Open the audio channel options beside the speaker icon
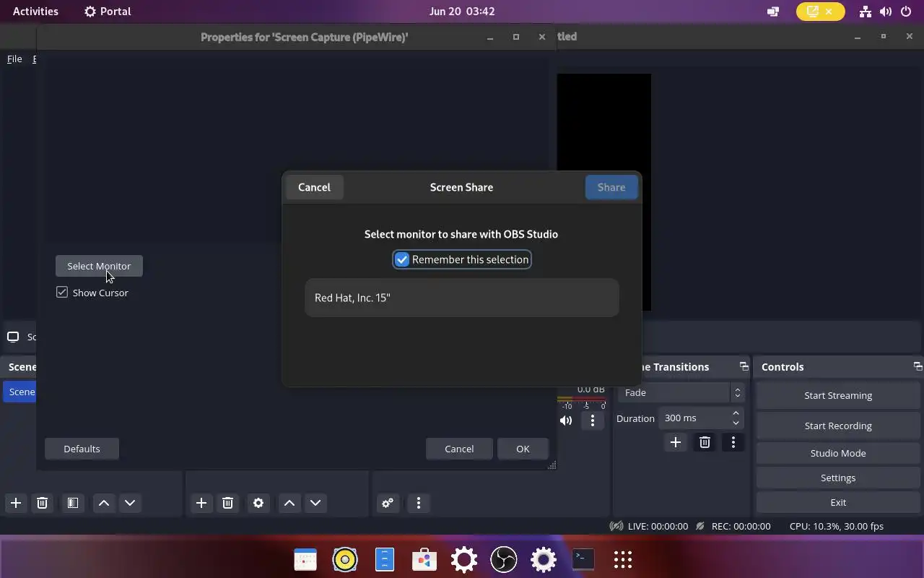Screen dimensions: 924x578 593,420
